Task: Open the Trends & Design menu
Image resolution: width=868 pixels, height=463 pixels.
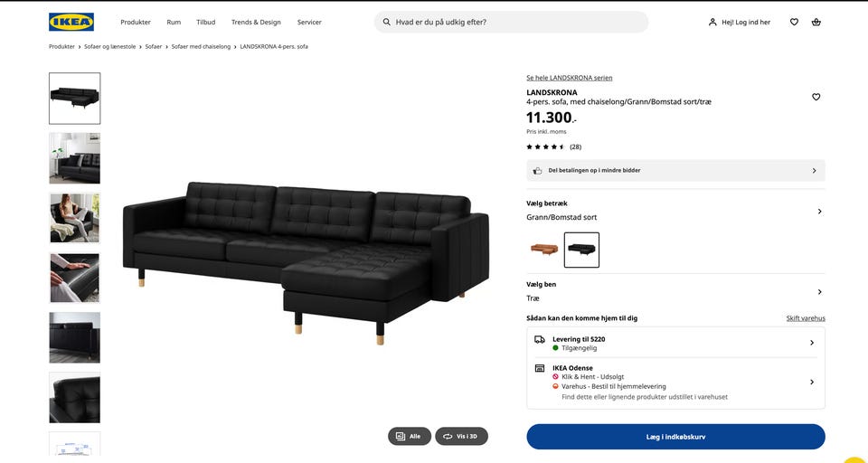Action: pos(256,22)
